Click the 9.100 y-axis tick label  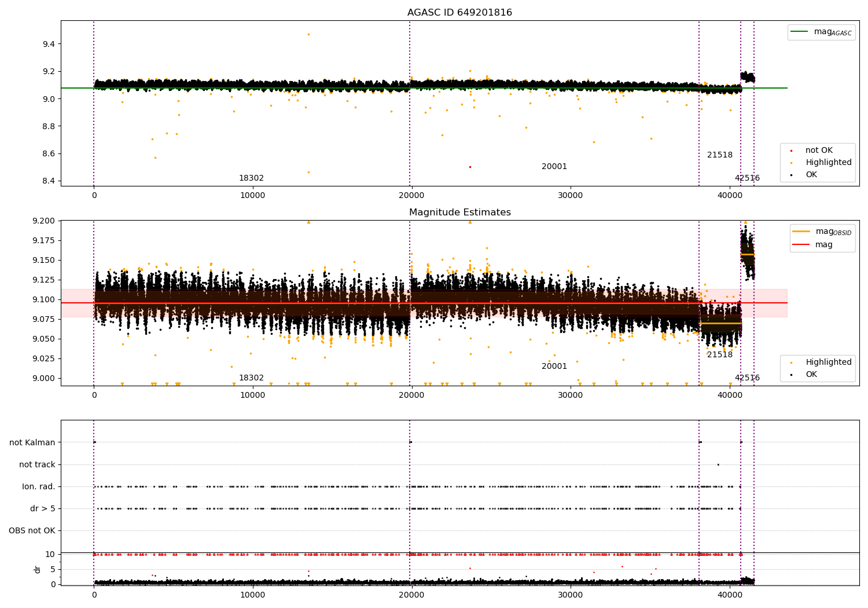pyautogui.click(x=43, y=300)
